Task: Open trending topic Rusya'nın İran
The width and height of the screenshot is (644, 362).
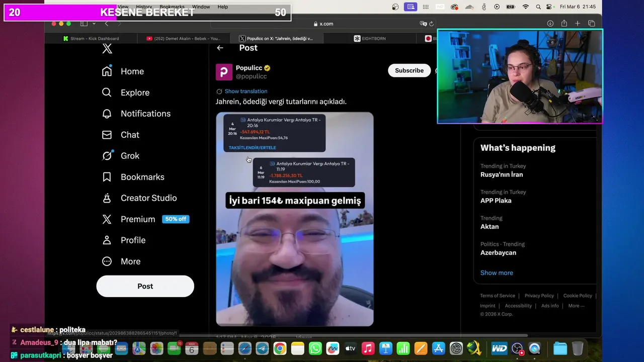Action: pyautogui.click(x=502, y=174)
